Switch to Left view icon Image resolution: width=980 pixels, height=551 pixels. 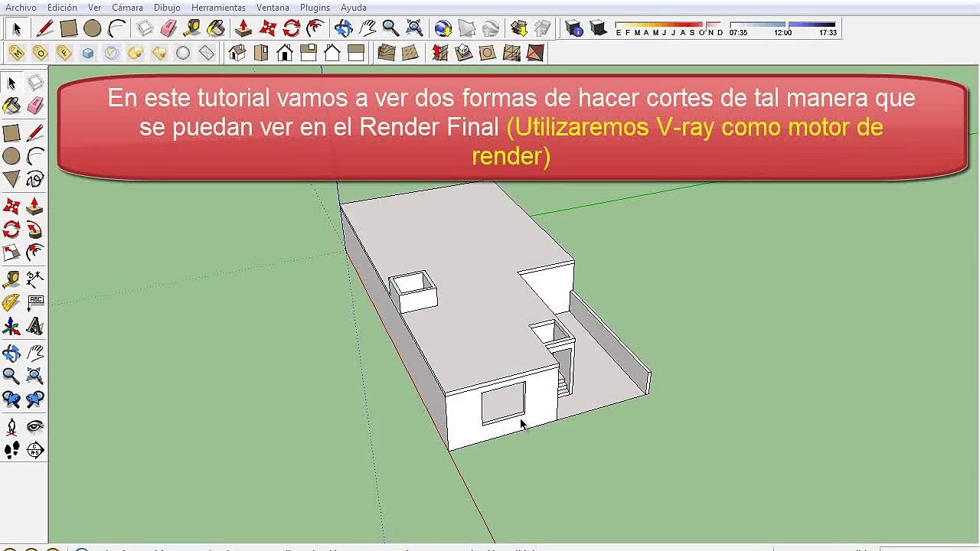pos(356,53)
